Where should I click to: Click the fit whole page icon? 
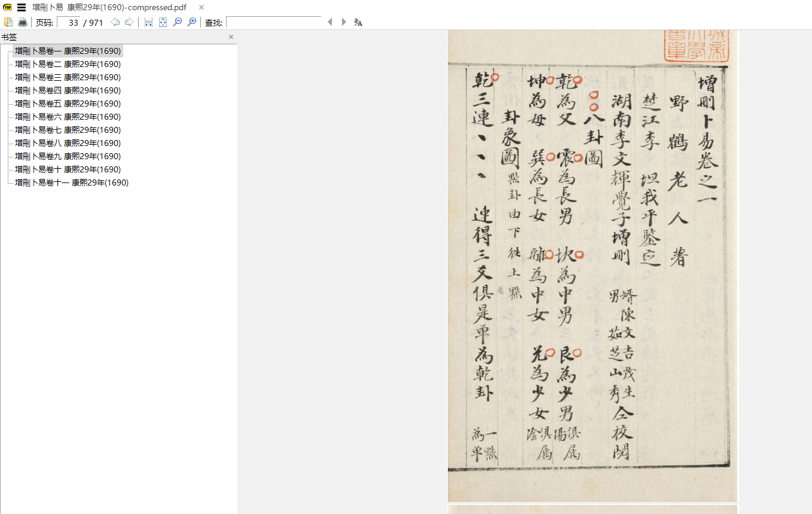[163, 22]
